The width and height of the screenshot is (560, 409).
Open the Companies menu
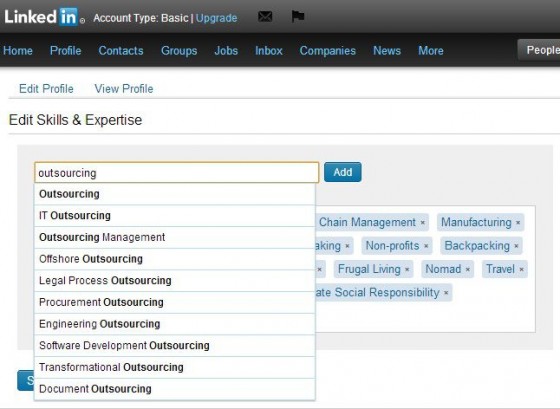328,51
